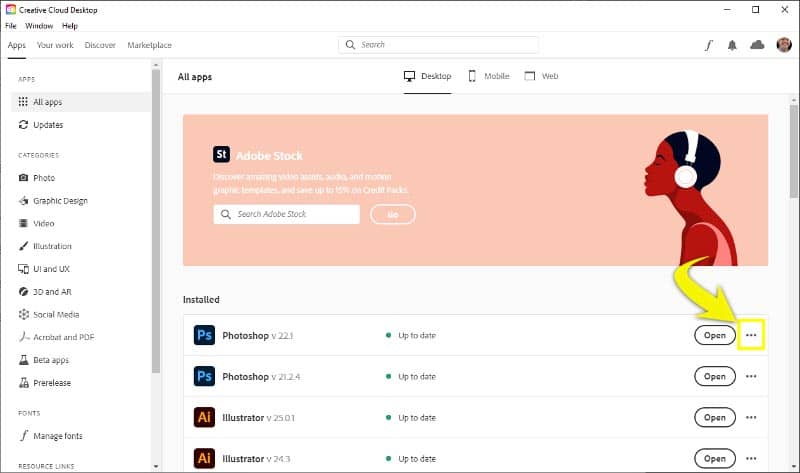The image size is (800, 473).
Task: Open the Window menu
Action: click(x=39, y=26)
